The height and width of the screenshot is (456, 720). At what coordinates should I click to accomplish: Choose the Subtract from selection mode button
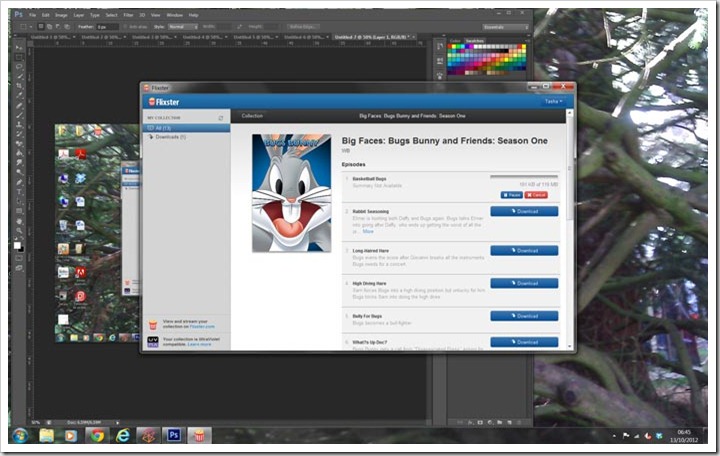(x=58, y=27)
